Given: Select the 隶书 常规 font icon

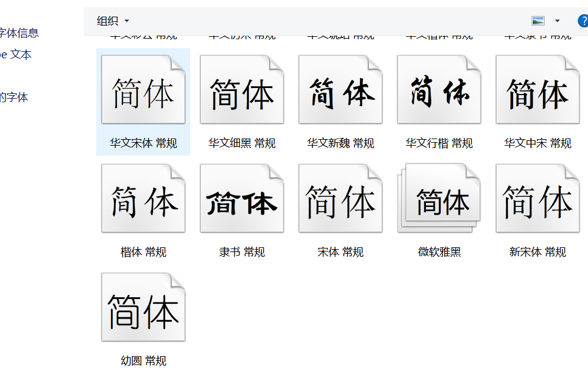Looking at the screenshot, I should click(242, 199).
